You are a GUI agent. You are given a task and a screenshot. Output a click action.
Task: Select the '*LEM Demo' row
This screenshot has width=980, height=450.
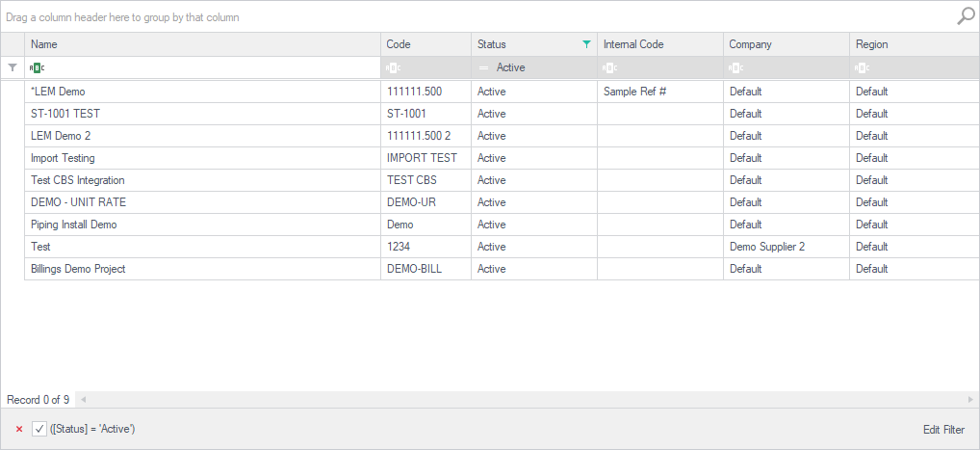click(x=502, y=92)
